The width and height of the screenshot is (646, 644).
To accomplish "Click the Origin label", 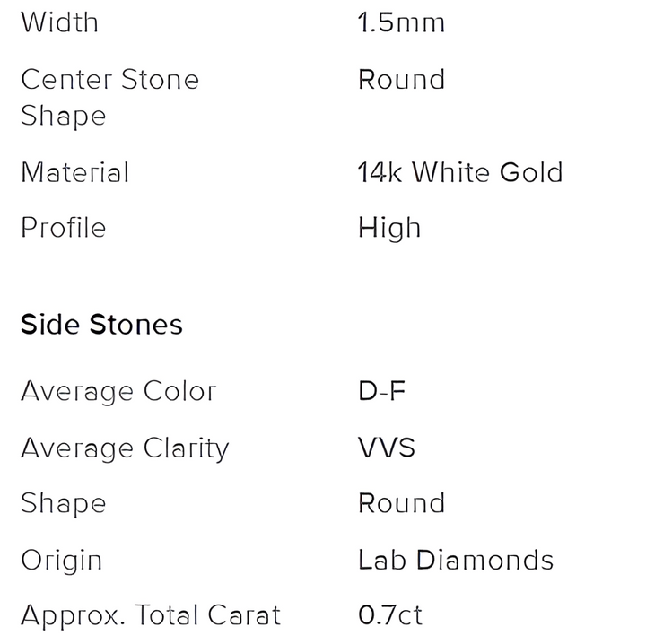I will pos(61,561).
